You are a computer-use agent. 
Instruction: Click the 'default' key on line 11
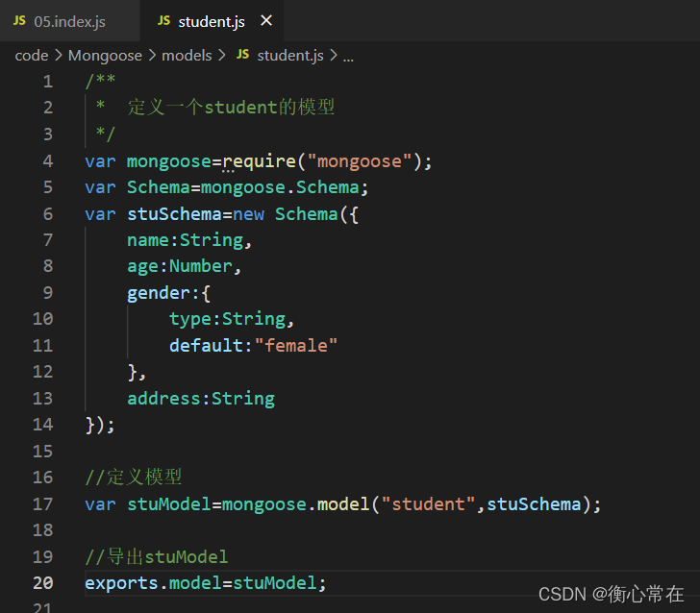tap(206, 346)
